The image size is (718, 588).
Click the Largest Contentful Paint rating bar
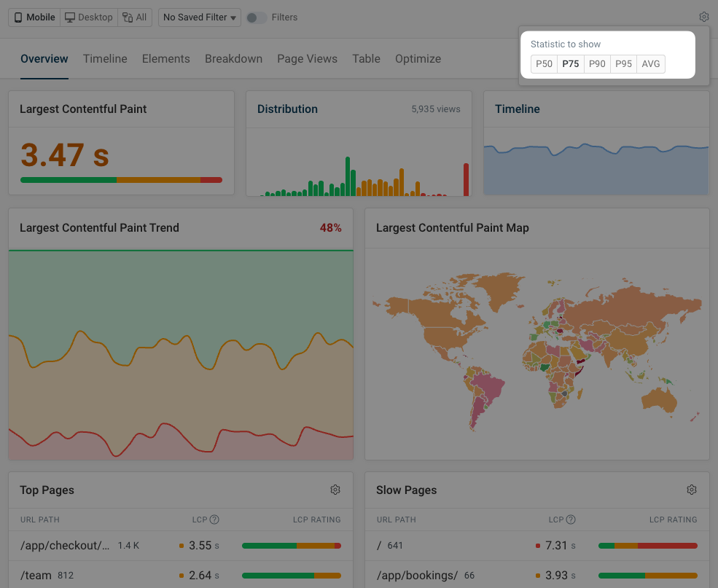click(x=121, y=180)
